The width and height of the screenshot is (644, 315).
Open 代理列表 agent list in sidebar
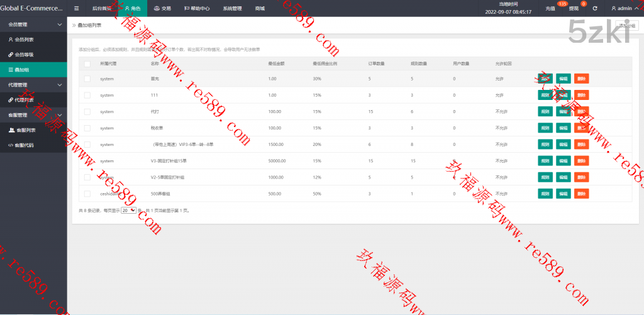click(x=25, y=100)
